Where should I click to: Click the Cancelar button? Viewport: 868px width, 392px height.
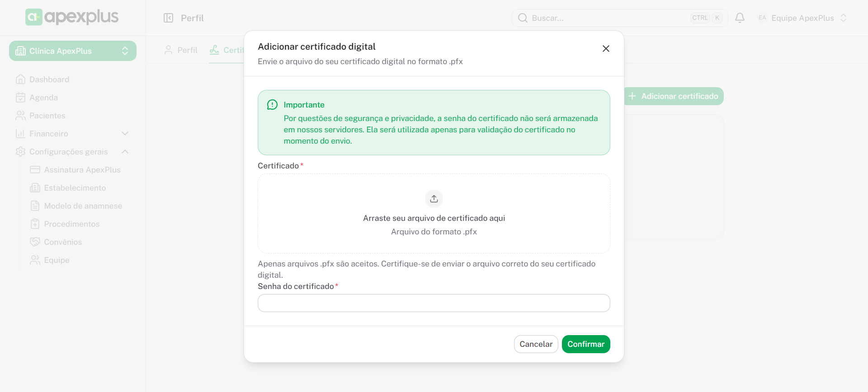click(x=536, y=344)
